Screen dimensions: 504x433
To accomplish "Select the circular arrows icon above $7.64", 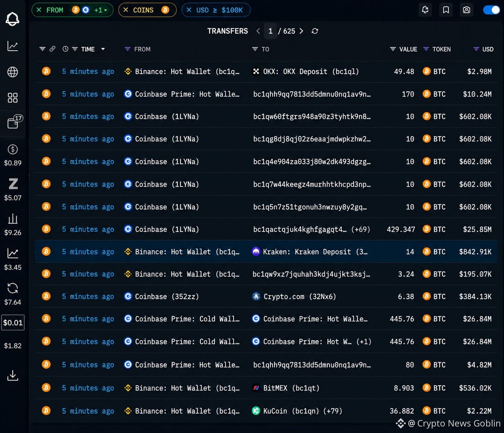I will pyautogui.click(x=13, y=288).
